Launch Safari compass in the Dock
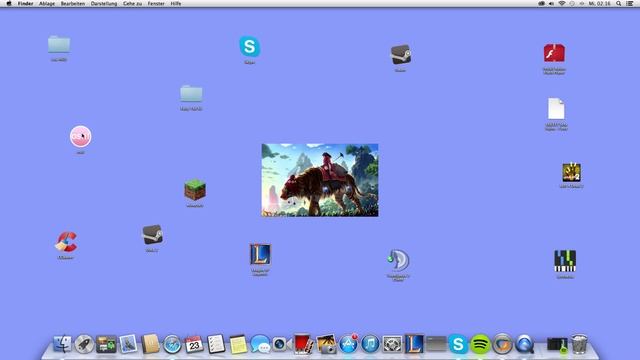 [x=172, y=344]
